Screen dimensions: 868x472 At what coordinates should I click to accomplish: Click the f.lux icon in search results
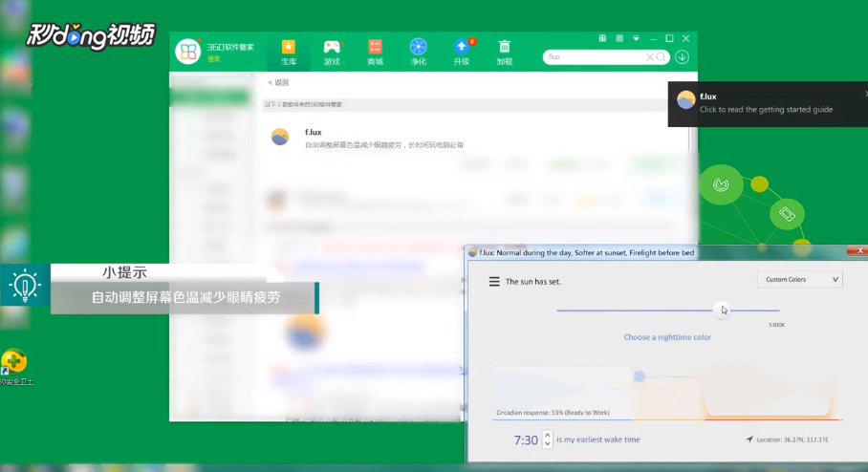(279, 137)
